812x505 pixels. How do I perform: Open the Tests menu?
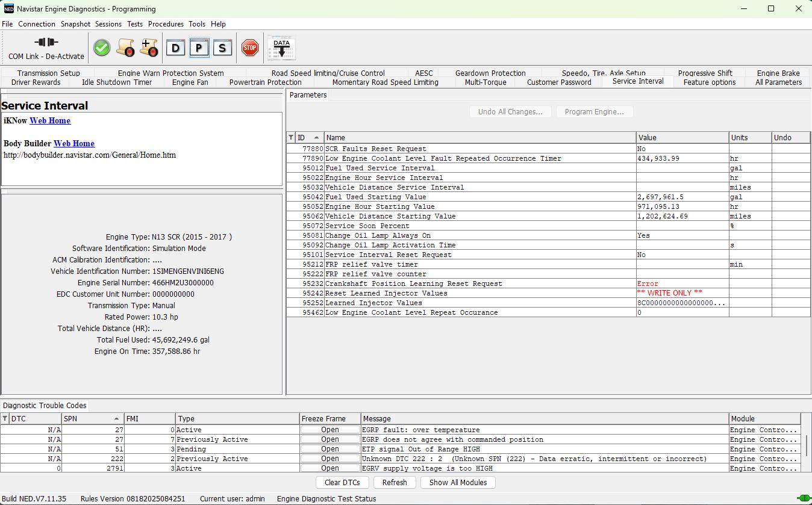pyautogui.click(x=134, y=24)
